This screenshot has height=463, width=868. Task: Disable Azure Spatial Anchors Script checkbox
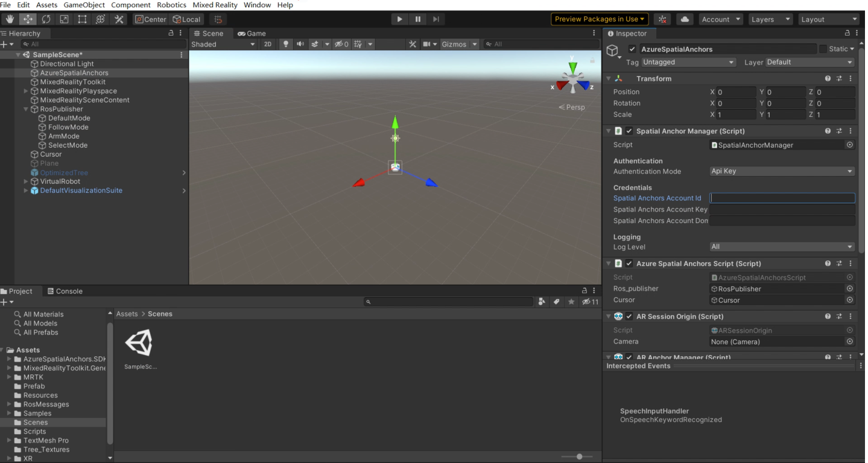click(629, 263)
